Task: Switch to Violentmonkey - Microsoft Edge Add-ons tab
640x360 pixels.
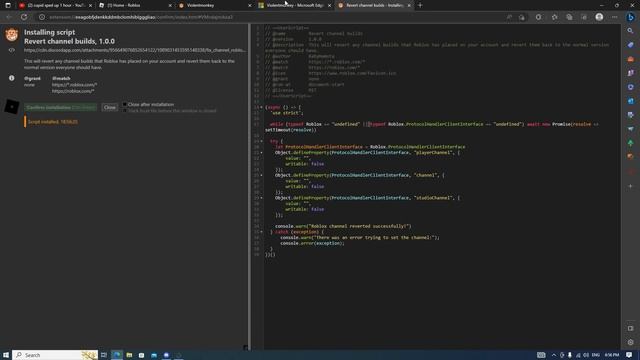Action: point(294,5)
